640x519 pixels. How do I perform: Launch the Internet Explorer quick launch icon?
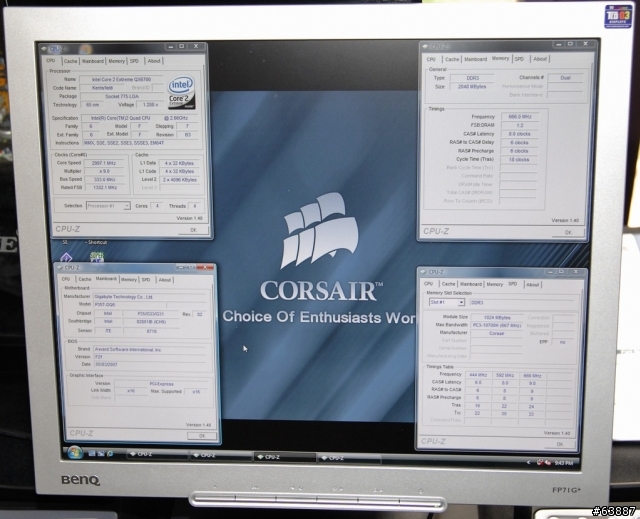point(110,454)
